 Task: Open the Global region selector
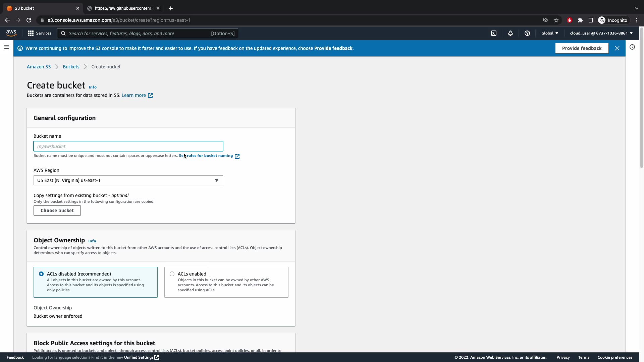pos(549,33)
